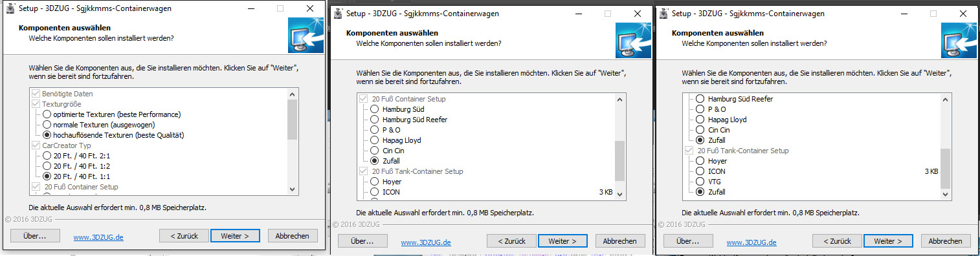Click the setup icon in the first window title bar
Viewport: 980px width, 256px height.
point(10,9)
